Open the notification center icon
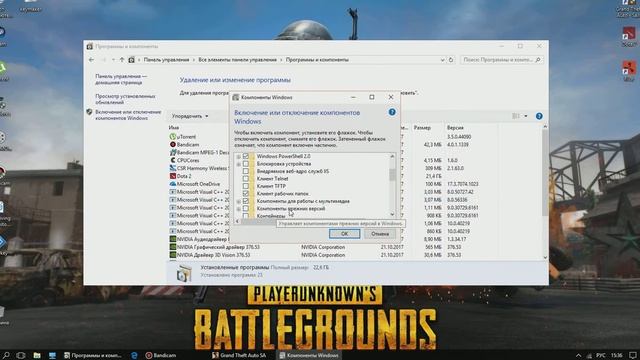This screenshot has height=360, width=640. pos(633,356)
